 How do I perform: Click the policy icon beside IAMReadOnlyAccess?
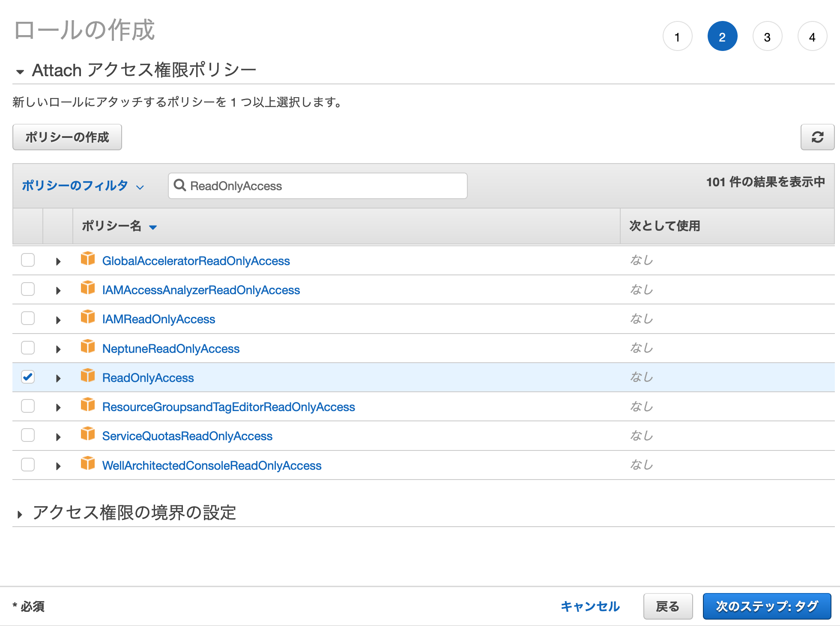(88, 317)
